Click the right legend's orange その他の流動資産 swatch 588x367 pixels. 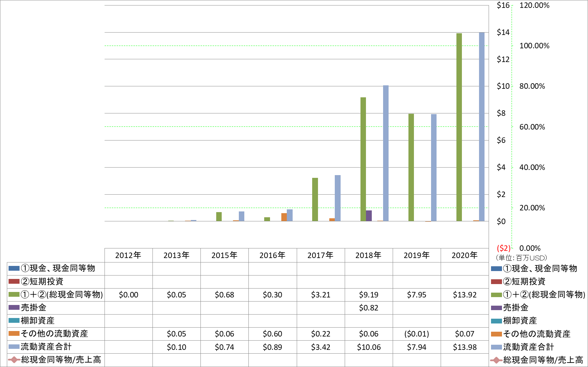[497, 334]
